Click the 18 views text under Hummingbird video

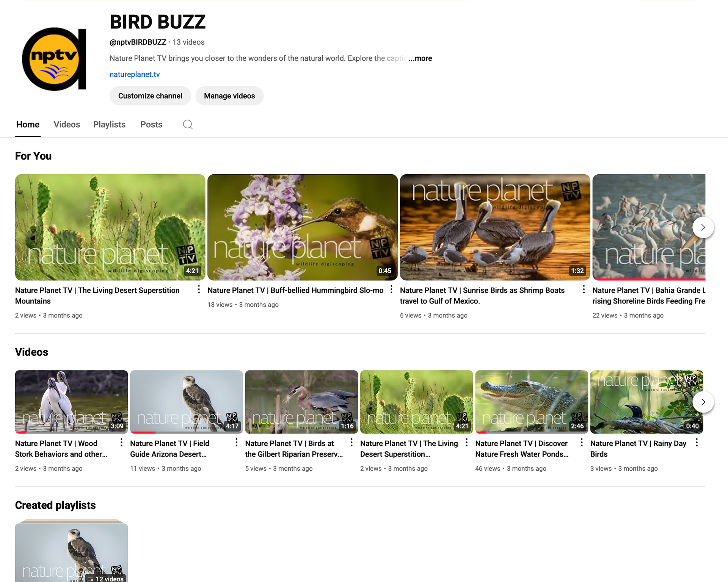click(220, 305)
